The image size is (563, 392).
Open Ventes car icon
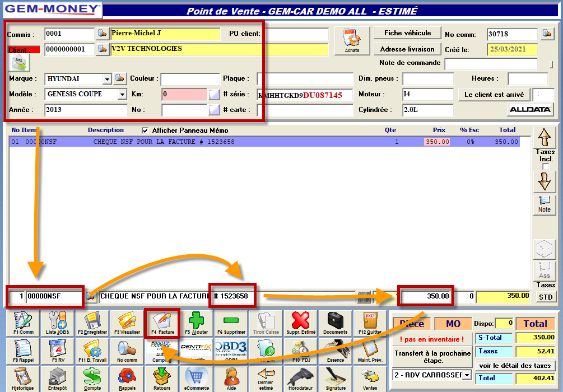click(370, 379)
